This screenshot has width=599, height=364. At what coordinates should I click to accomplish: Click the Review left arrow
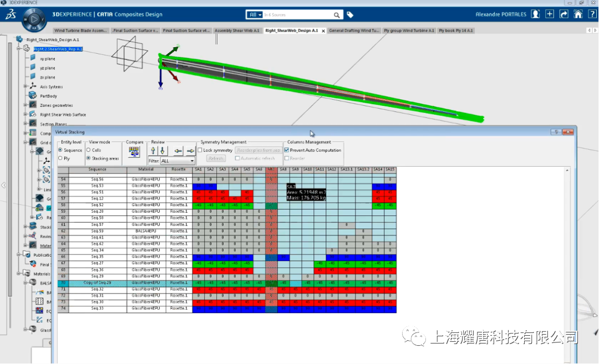tap(177, 151)
